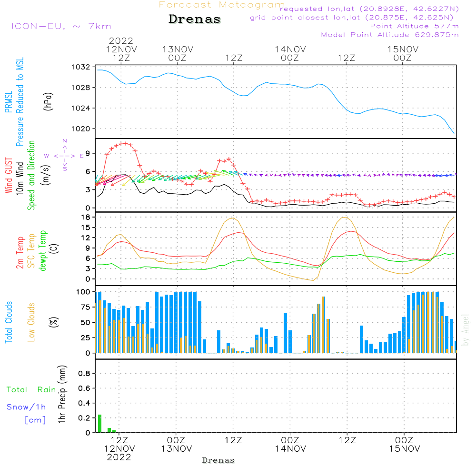This screenshot has width=476, height=476.
Task: Click the wind direction compass rose
Action: click(64, 155)
